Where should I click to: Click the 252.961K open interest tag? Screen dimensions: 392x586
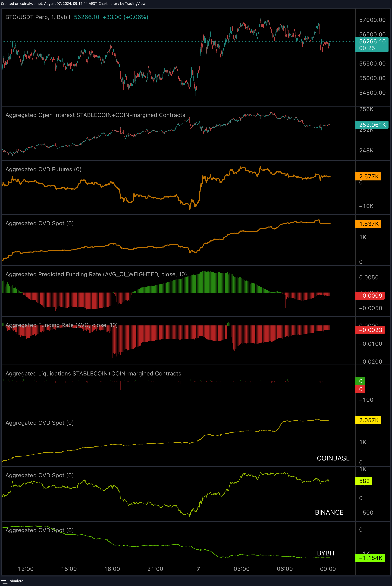tap(372, 125)
